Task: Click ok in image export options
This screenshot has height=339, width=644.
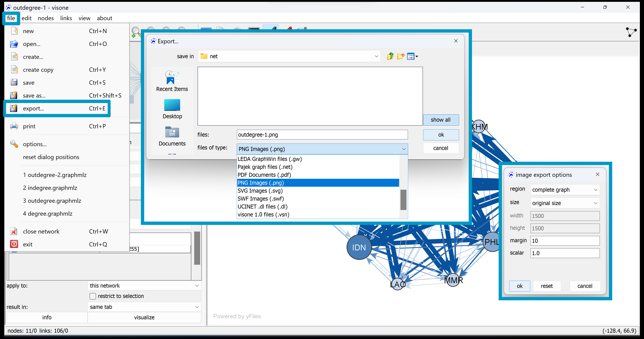Action: [x=520, y=286]
